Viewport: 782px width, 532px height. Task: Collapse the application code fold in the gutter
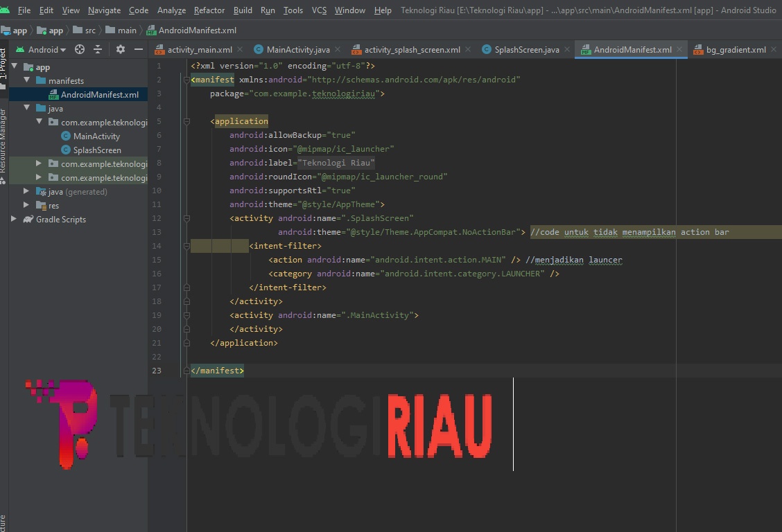[x=185, y=121]
